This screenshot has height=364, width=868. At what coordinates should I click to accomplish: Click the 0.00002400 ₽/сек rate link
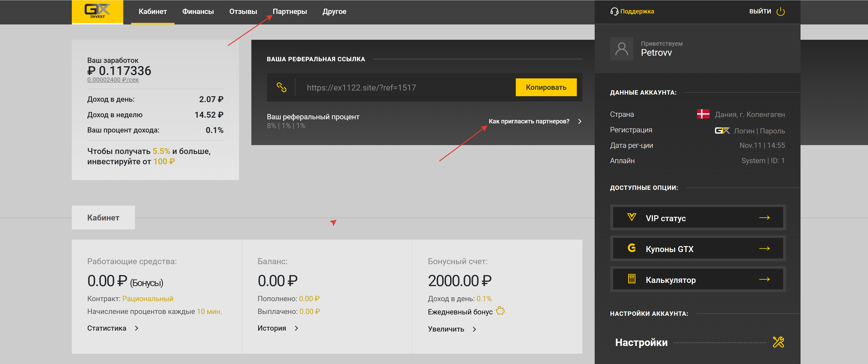coord(113,80)
